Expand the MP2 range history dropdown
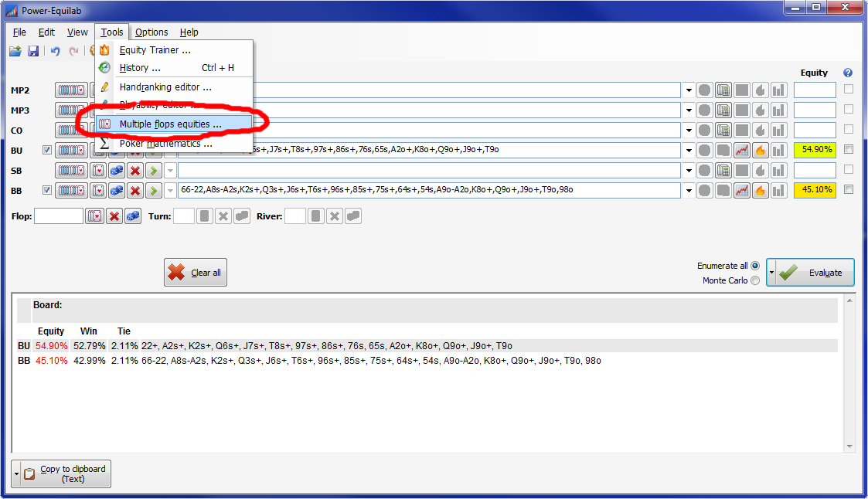 coord(689,90)
